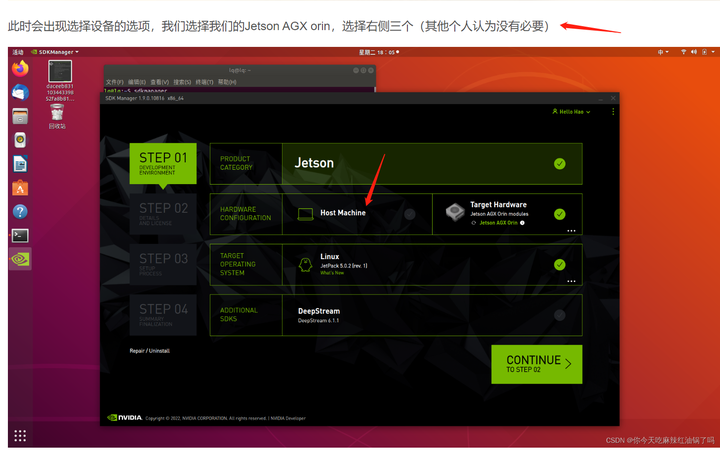The height and width of the screenshot is (459, 720).
Task: Expand Linux JetPack versions via ellipsis
Action: 571,281
